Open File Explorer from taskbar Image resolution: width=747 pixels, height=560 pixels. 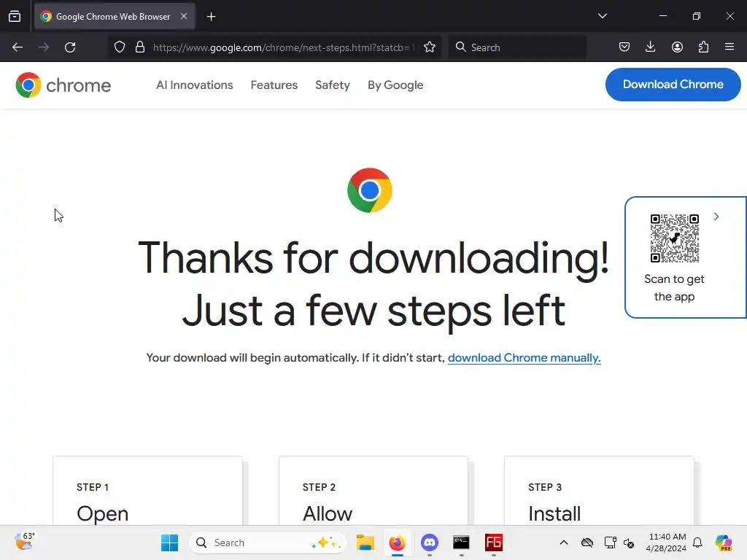tap(365, 542)
